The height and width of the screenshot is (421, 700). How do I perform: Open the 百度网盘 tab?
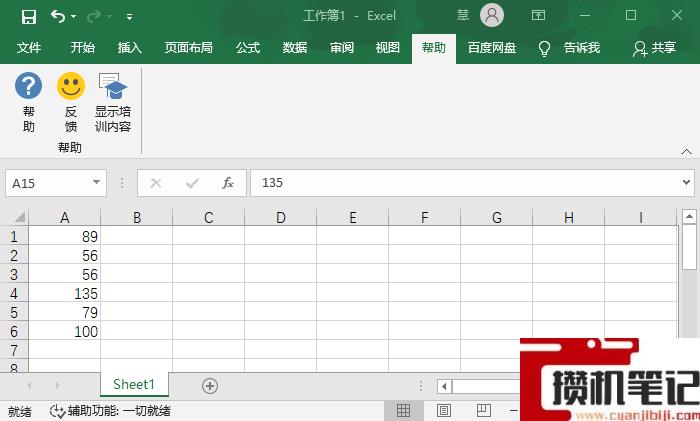tap(492, 47)
